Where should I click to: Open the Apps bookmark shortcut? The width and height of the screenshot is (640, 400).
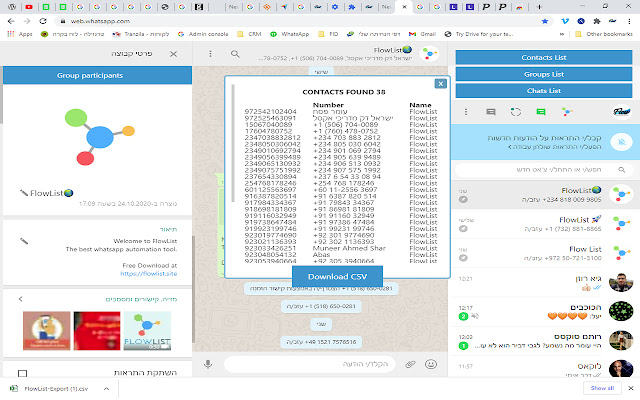click(20, 34)
